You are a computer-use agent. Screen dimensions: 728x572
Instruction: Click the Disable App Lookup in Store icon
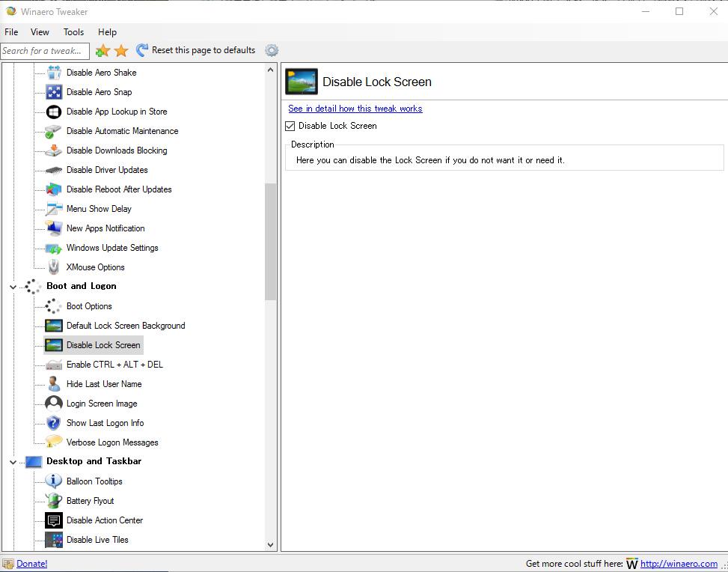[54, 112]
